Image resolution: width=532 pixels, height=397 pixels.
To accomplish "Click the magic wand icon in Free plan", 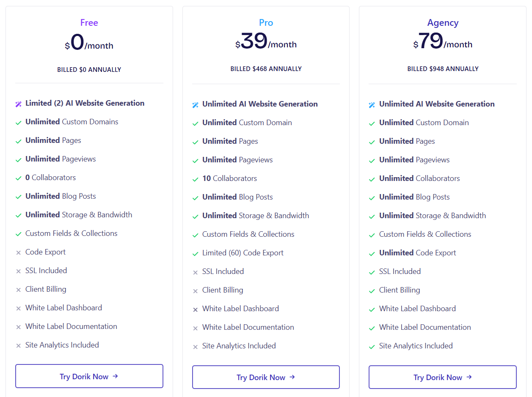I will click(x=18, y=104).
